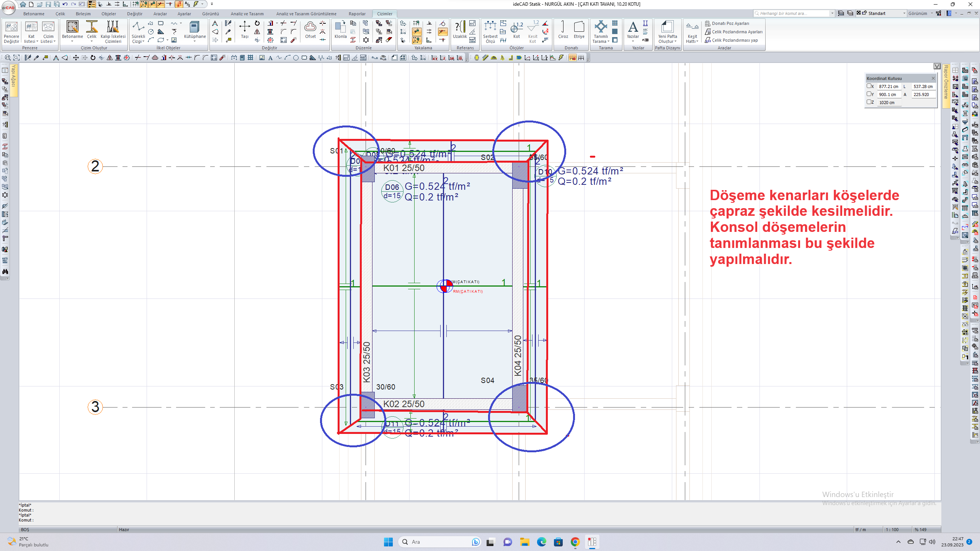Select the Taşı move tool

(x=245, y=30)
